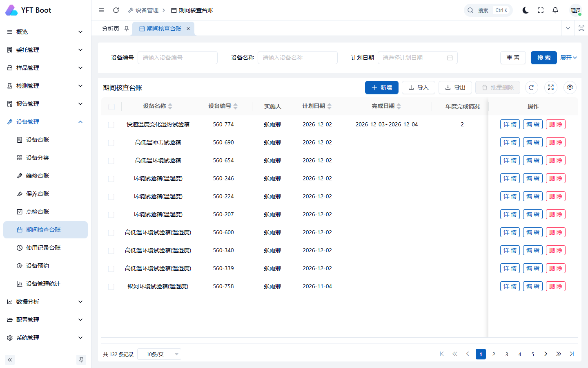The image size is (588, 368).
Task: Select checkbox for device 560-758
Action: tap(111, 287)
